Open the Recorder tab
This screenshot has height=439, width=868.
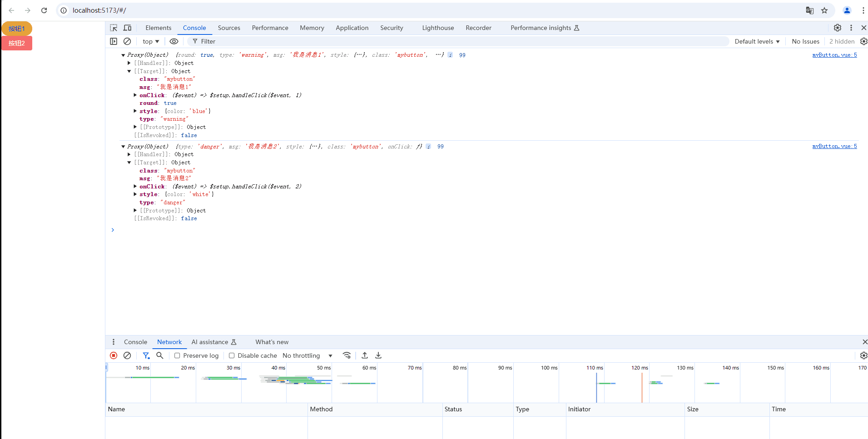click(478, 28)
